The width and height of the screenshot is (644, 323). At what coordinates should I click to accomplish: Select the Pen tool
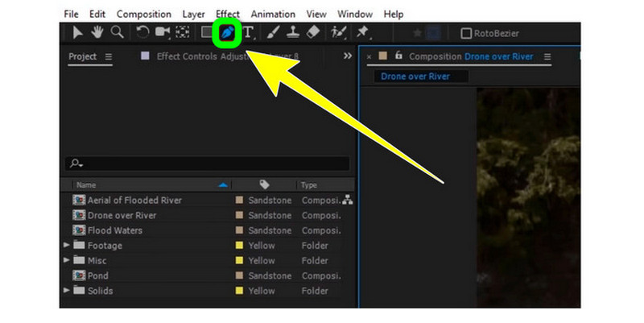point(227,32)
